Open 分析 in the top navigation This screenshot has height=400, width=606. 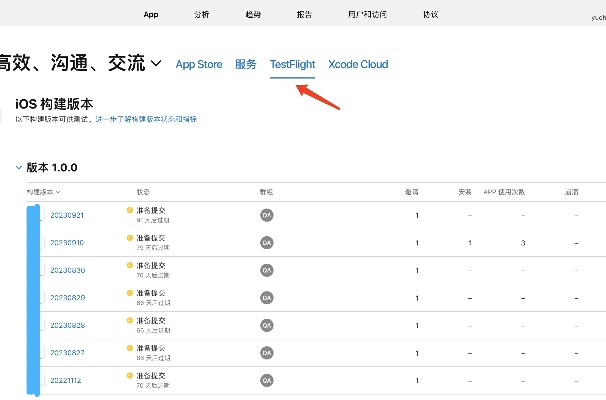click(202, 15)
